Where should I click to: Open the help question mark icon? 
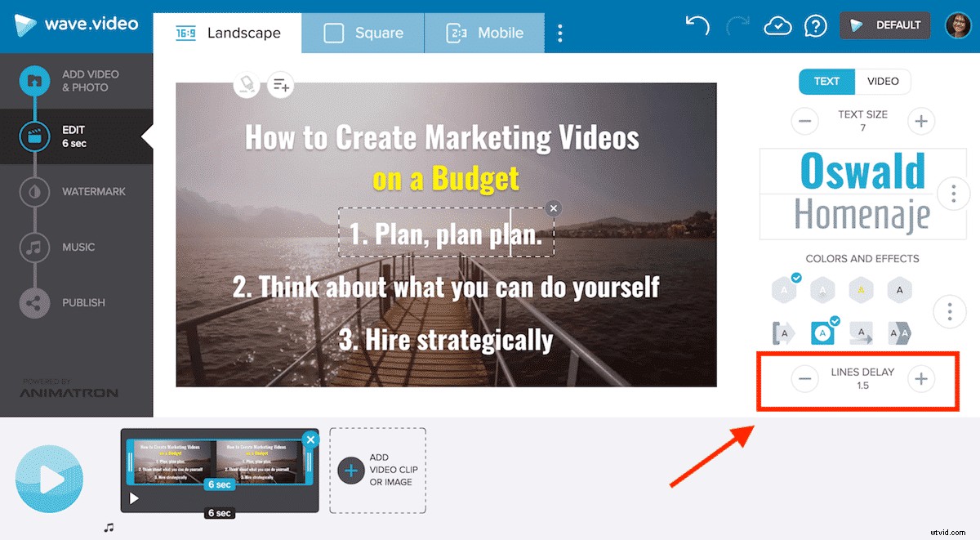816,25
